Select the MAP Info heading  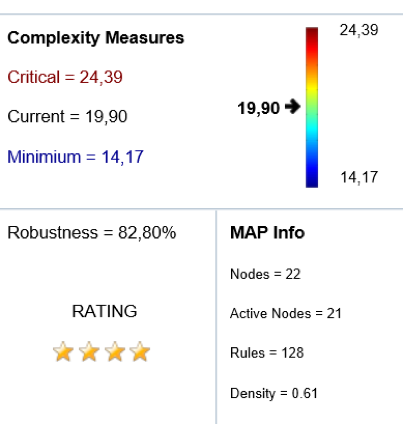267,232
